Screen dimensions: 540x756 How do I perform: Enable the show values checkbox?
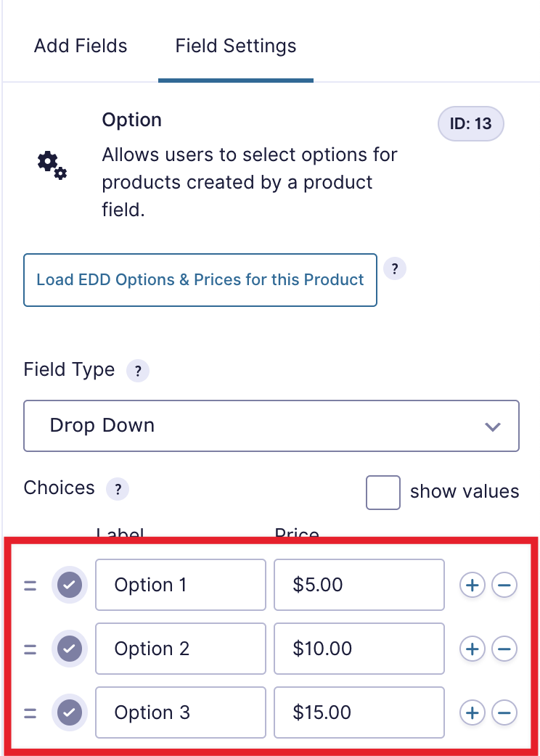coord(383,493)
